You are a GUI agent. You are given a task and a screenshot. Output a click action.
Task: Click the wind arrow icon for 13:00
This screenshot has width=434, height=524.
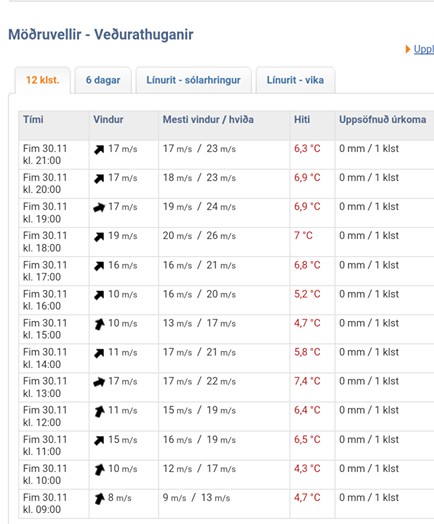tap(99, 382)
